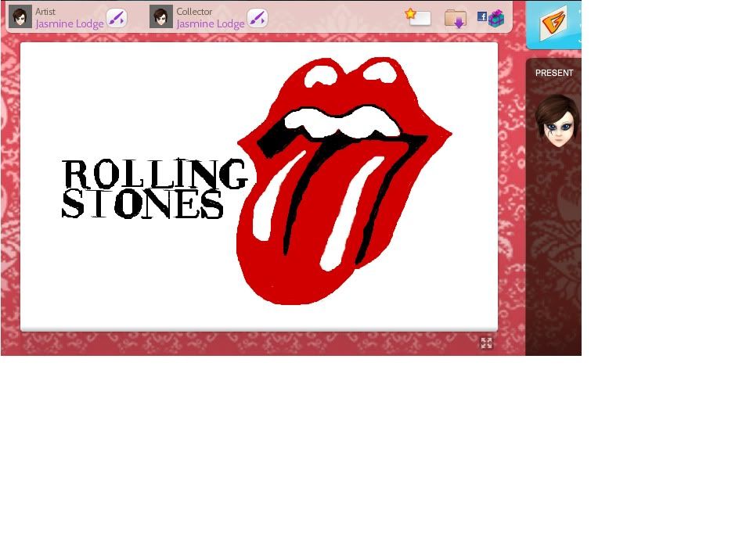Open Artist Jasmine Lodge profile link
Screen dimensions: 753x560
point(70,23)
